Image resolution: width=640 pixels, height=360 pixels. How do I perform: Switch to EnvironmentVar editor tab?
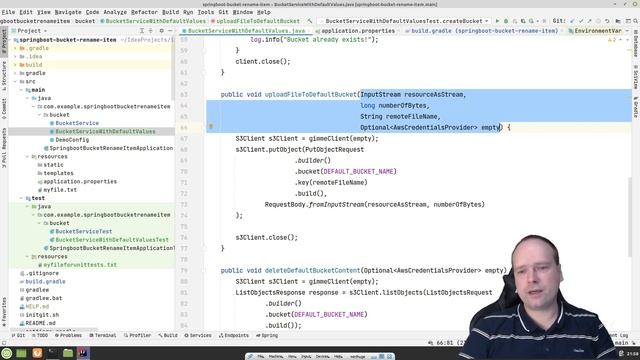(595, 31)
